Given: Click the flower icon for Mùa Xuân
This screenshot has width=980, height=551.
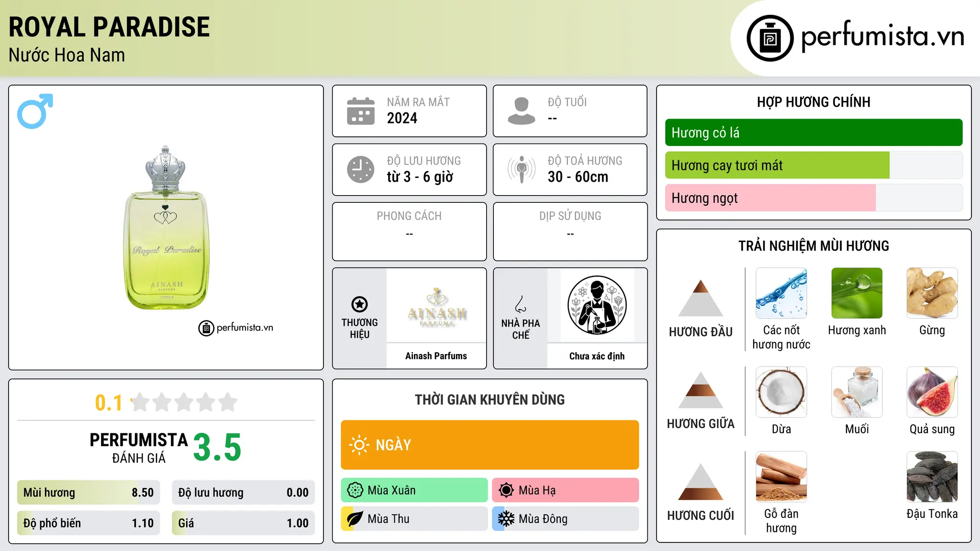Looking at the screenshot, I should [x=355, y=490].
